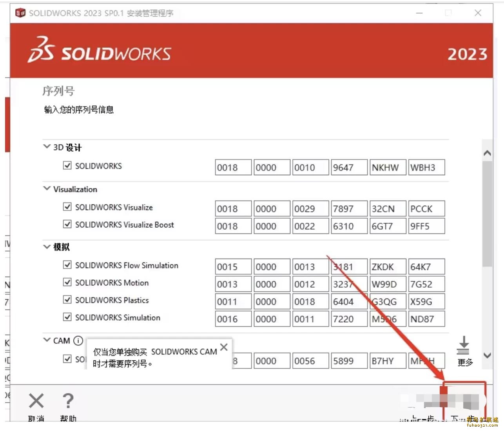Toggle SOLIDWORKS Motion checkbox
Viewport: 504px width, 431px height.
(67, 282)
